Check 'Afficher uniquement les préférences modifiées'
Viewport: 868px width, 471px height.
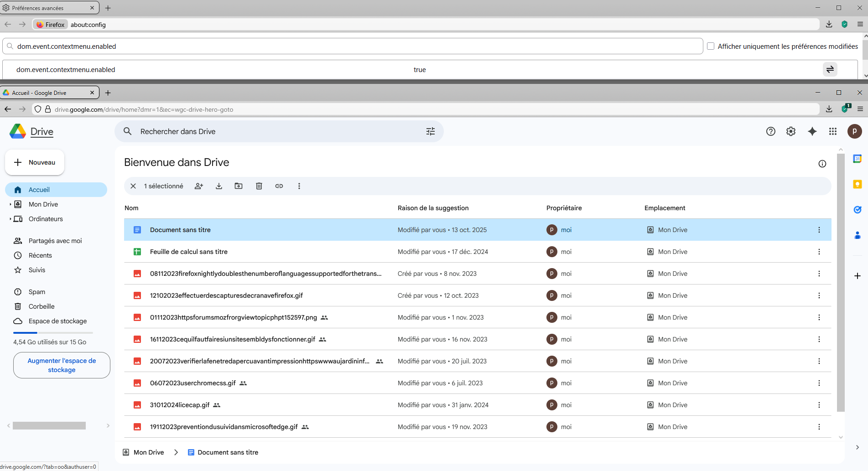coord(711,46)
